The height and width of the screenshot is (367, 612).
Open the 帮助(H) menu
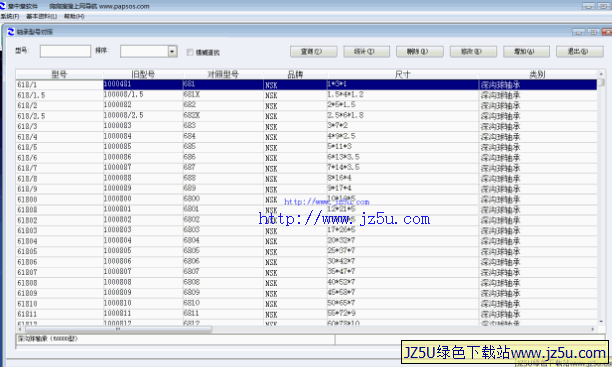pyautogui.click(x=74, y=16)
